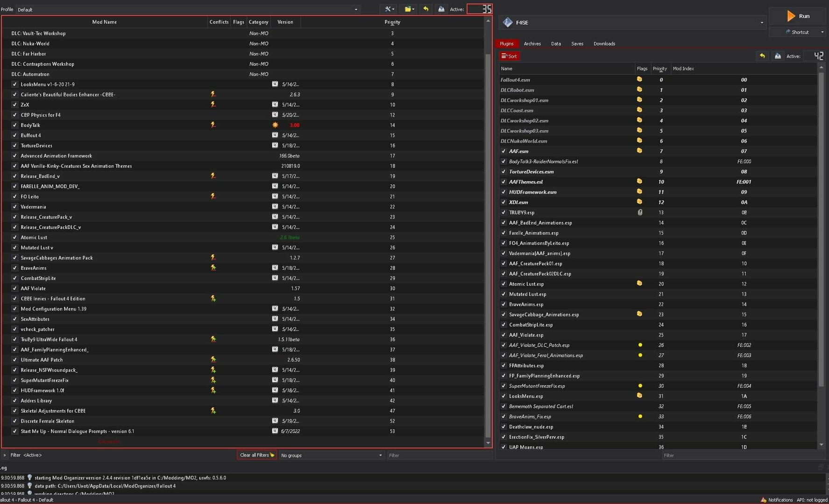This screenshot has width=829, height=504.
Task: Create plugin list backup icon near Active 42
Action: [x=778, y=56]
